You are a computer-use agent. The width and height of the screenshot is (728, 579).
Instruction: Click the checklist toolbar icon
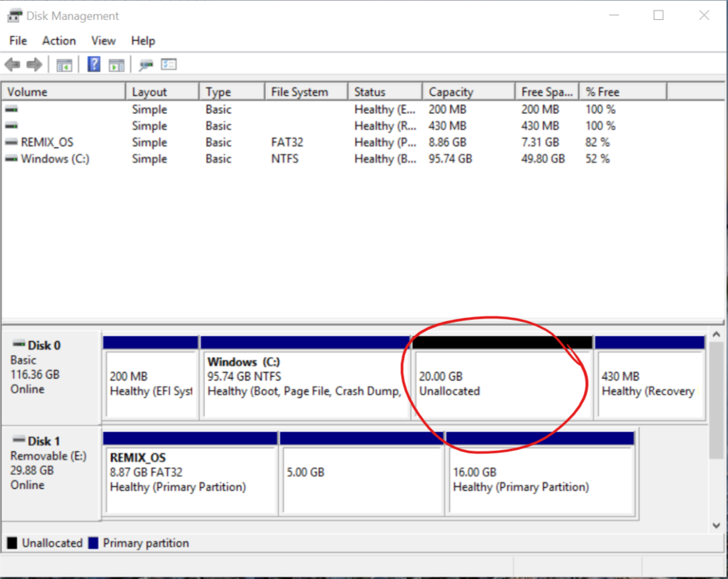point(169,64)
